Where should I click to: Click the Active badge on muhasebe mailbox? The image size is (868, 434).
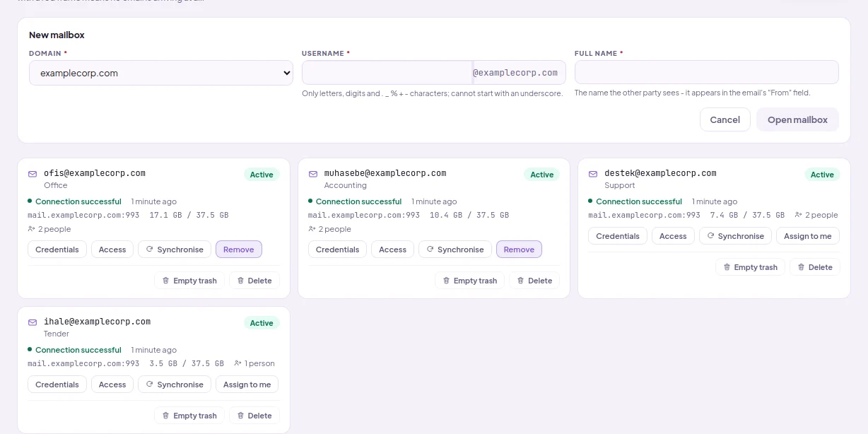point(542,175)
